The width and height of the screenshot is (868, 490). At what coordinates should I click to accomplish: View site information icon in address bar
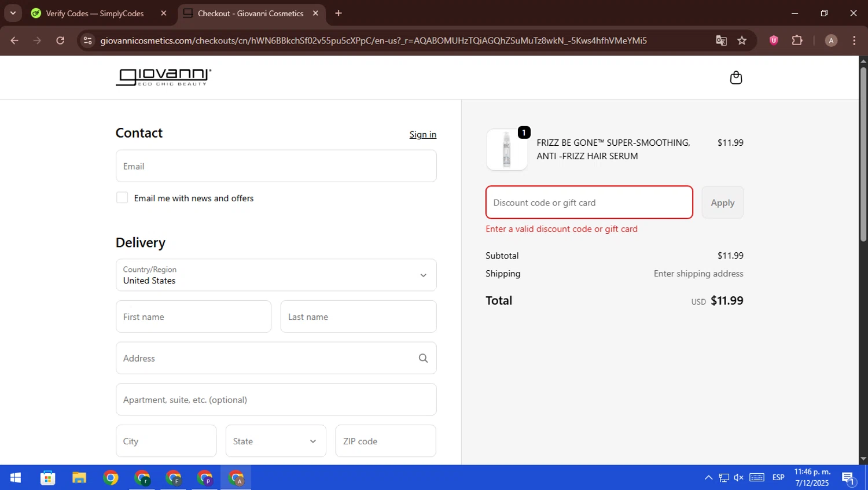tap(87, 40)
